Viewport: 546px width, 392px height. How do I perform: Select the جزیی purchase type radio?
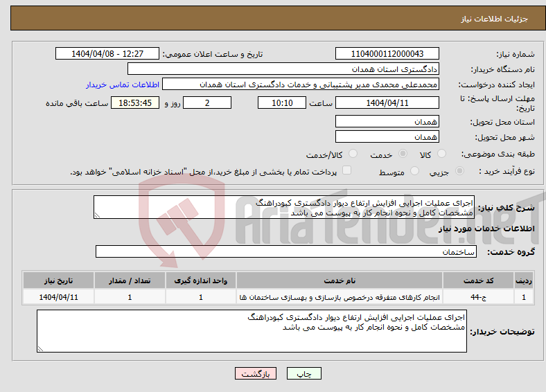click(459, 170)
